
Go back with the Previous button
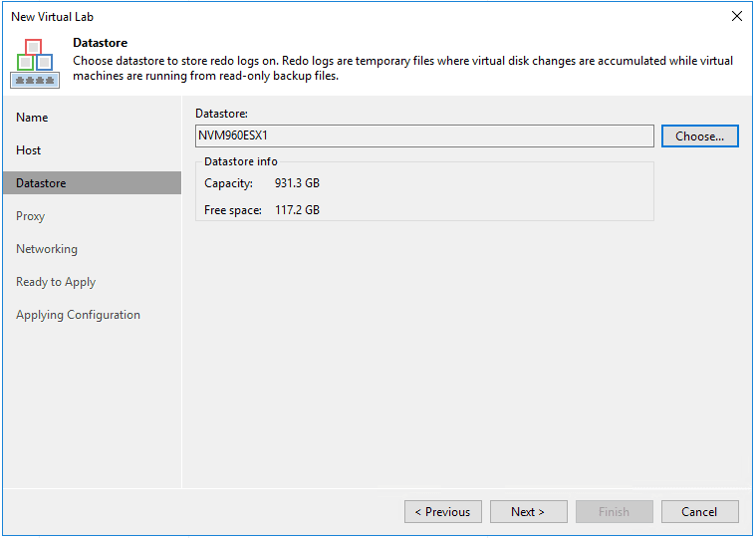(x=443, y=512)
